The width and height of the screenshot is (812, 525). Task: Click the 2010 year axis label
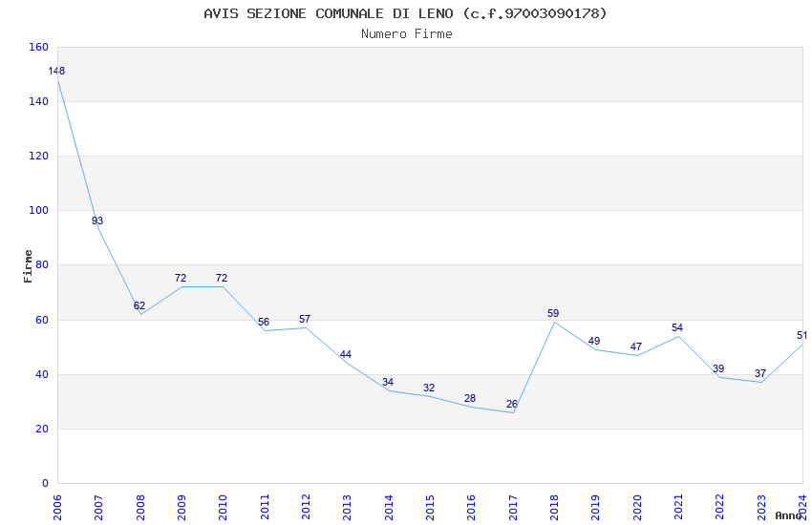pyautogui.click(x=224, y=508)
